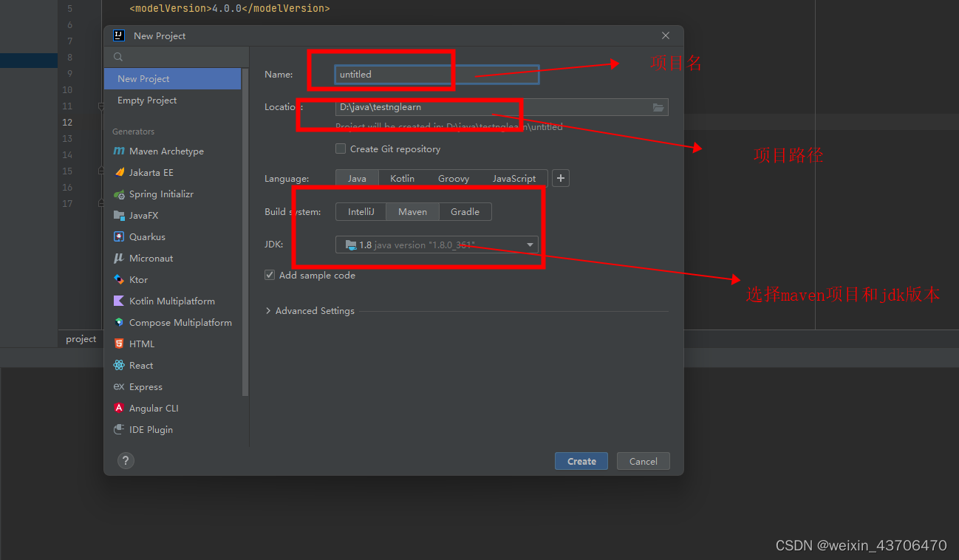This screenshot has height=560, width=959.
Task: Select the IDE Plugin icon
Action: 119,430
